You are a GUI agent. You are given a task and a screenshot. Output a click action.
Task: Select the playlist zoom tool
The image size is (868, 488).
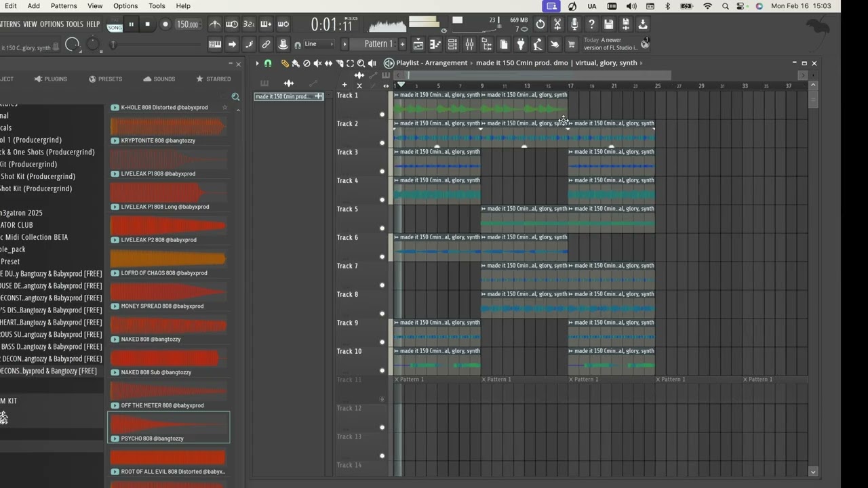pos(361,63)
